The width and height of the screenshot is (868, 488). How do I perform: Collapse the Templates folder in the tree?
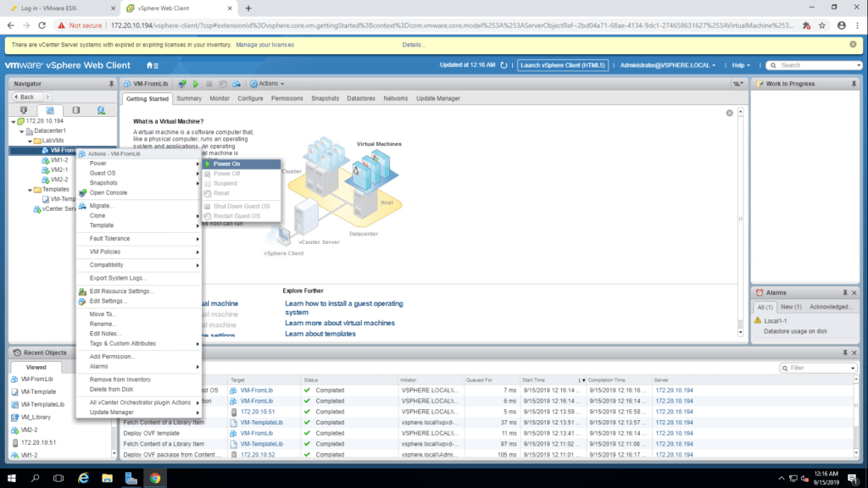tap(30, 190)
